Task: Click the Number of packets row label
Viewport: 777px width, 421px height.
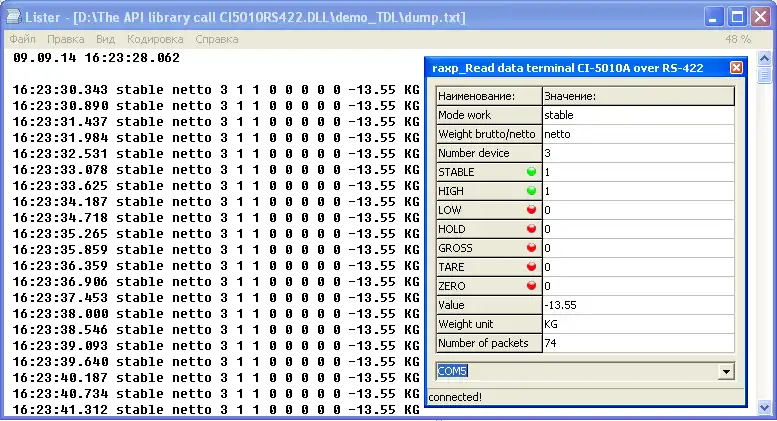Action: [489, 343]
